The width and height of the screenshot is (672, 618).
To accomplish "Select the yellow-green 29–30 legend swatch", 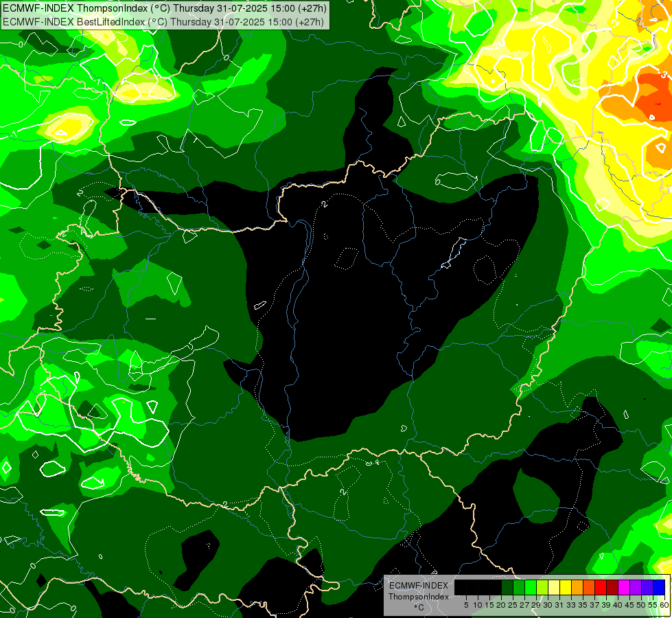I will coord(542,587).
